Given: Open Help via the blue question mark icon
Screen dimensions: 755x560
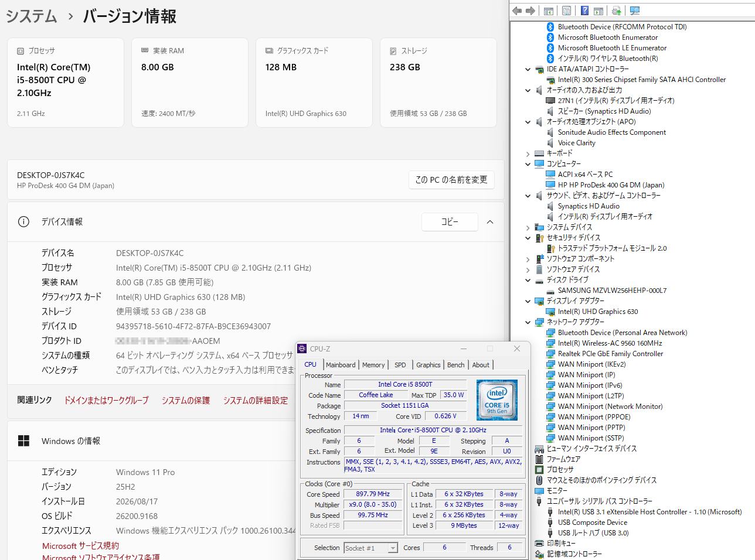Looking at the screenshot, I should point(584,11).
